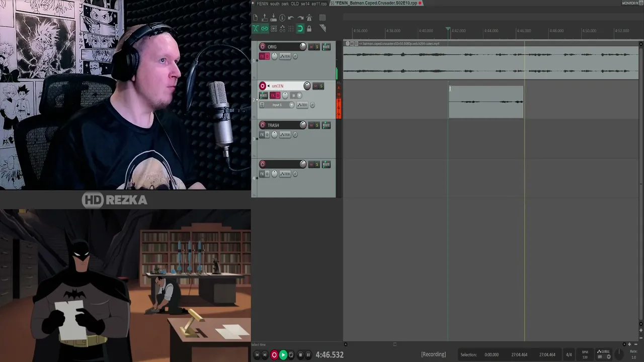Image resolution: width=644 pixels, height=362 pixels.
Task: Click the BPM 120 tempo field
Action: tap(585, 354)
